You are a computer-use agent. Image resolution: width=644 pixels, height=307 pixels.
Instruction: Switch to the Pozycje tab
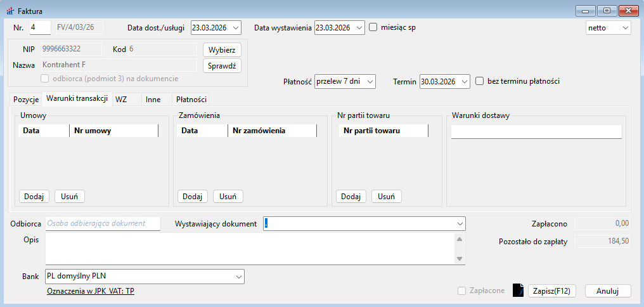[26, 100]
